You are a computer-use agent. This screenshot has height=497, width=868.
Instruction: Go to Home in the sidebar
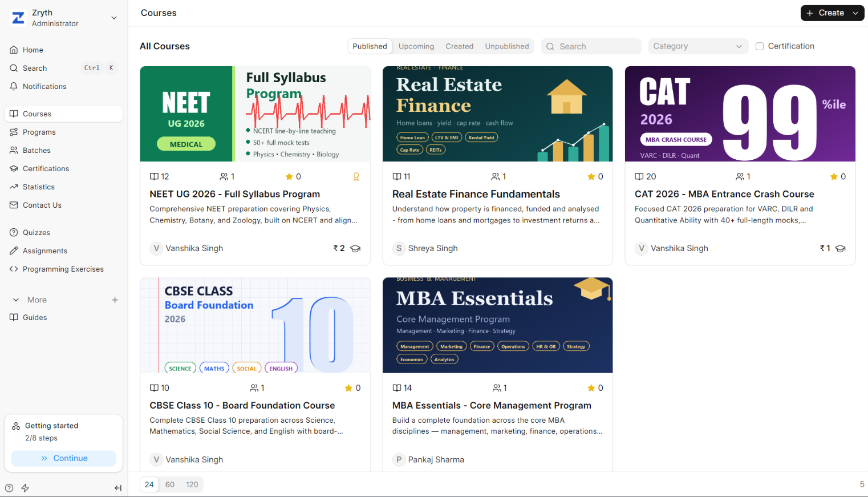(x=64, y=50)
